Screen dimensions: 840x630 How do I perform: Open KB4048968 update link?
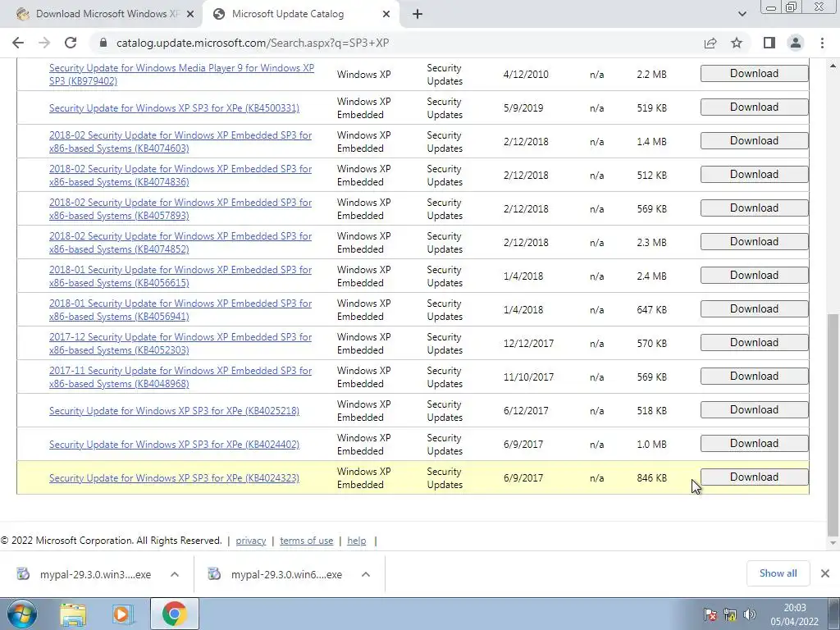180,377
